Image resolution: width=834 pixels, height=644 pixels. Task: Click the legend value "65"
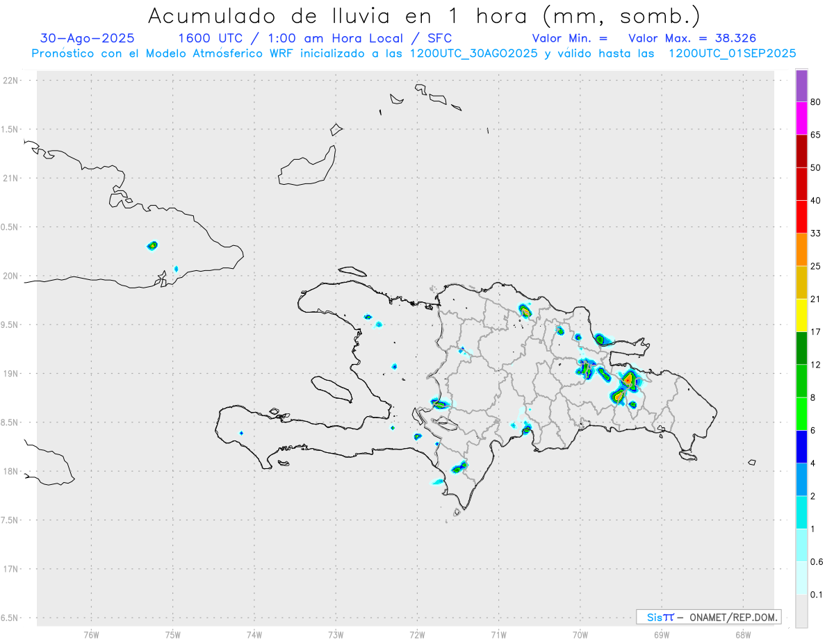point(816,135)
